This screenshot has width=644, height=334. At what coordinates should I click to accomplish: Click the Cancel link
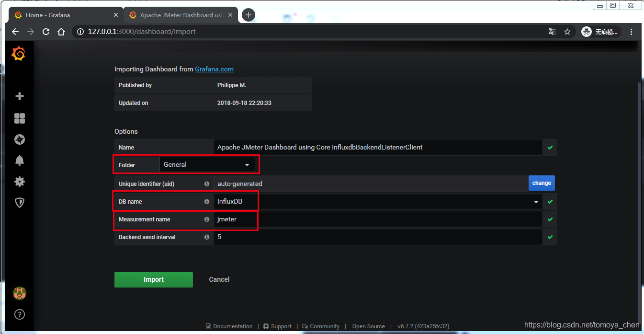pos(219,279)
